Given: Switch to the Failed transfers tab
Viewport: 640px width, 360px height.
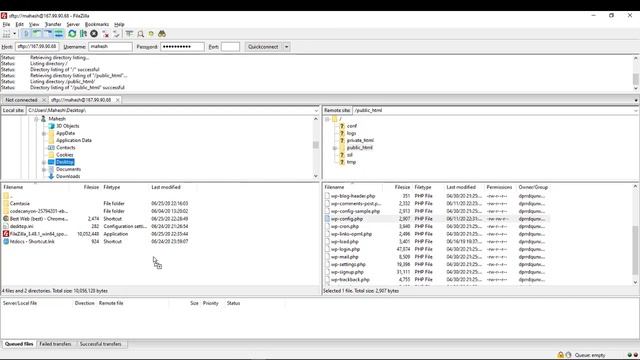Looking at the screenshot, I should [55, 344].
